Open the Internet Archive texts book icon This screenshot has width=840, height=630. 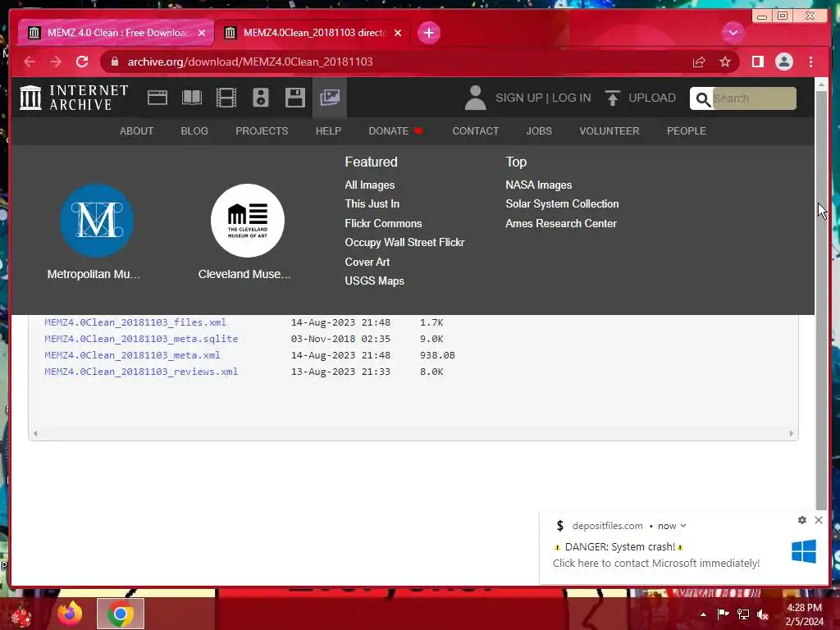(x=192, y=98)
